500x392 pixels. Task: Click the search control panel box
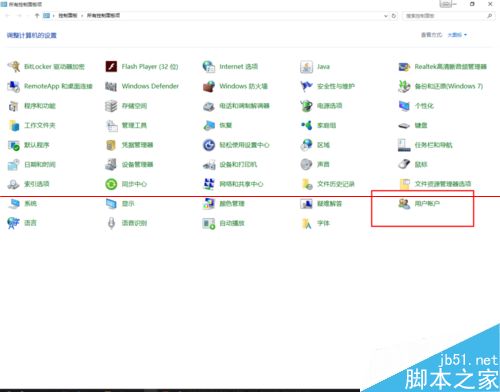pos(448,16)
